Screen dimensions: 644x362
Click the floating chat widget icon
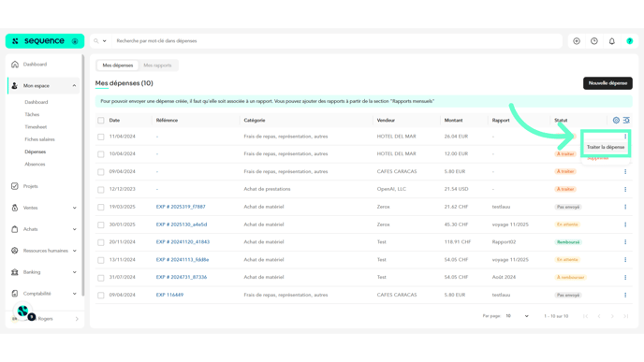click(x=23, y=311)
